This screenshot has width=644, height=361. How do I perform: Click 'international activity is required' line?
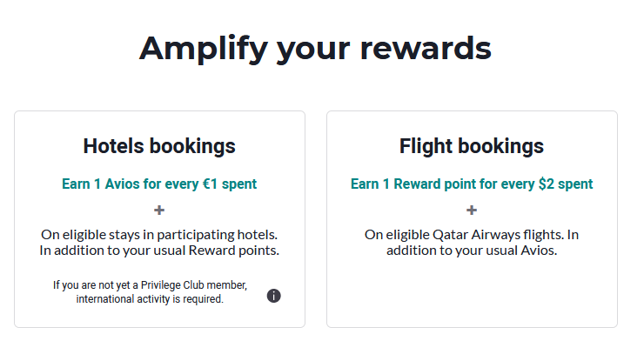[150, 299]
